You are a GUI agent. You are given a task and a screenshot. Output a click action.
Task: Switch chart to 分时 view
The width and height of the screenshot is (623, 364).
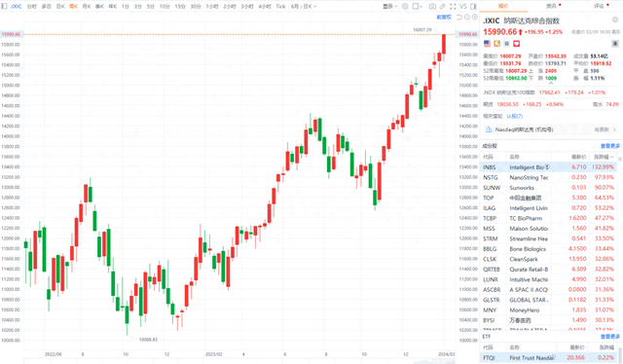pos(32,7)
